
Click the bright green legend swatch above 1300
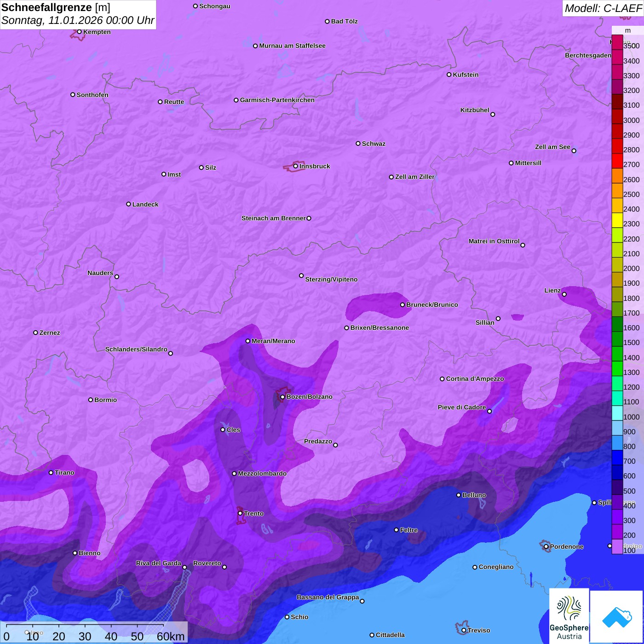point(617,368)
